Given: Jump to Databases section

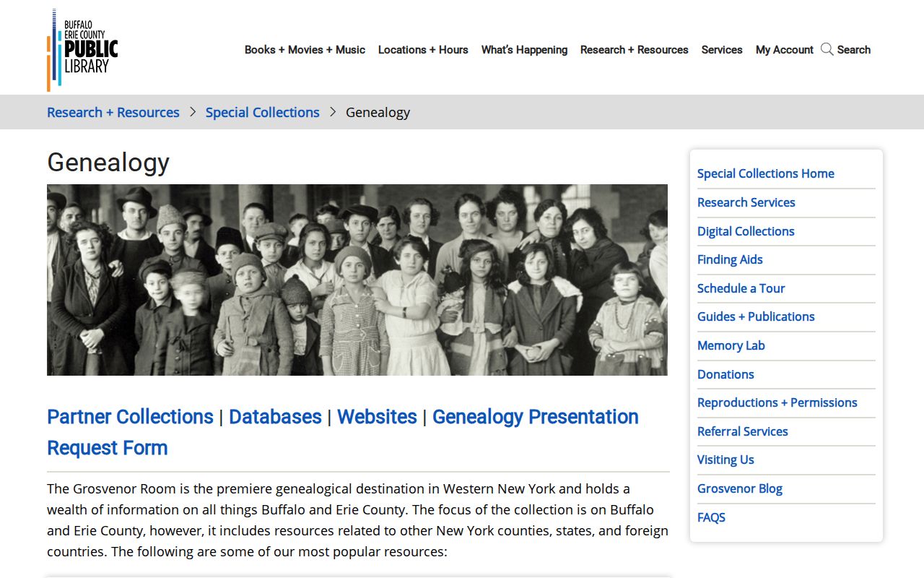Looking at the screenshot, I should tap(275, 417).
